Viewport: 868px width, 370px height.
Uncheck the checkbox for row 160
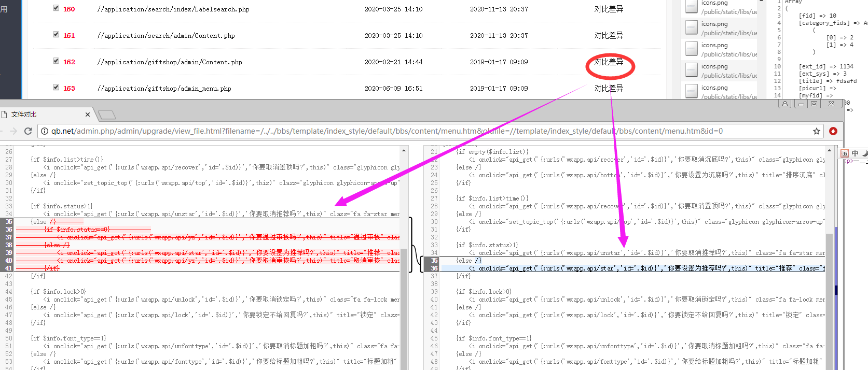[56, 8]
